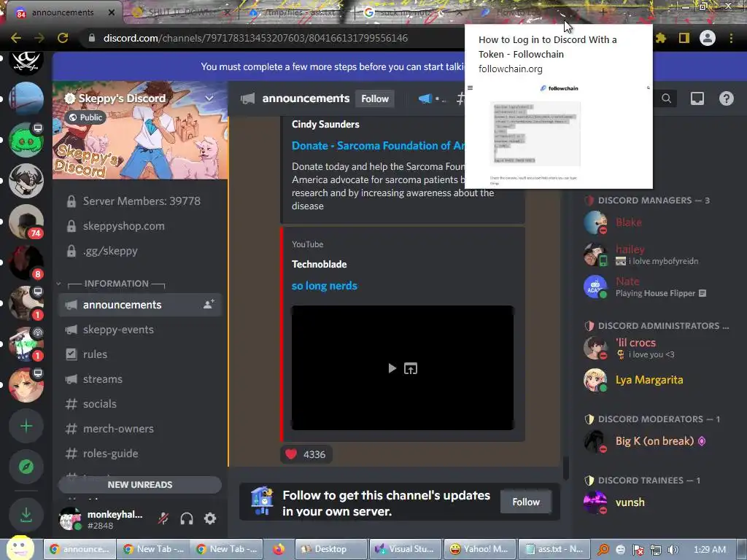The height and width of the screenshot is (560, 747).
Task: Open Visual Studio taskbar item
Action: click(x=405, y=549)
